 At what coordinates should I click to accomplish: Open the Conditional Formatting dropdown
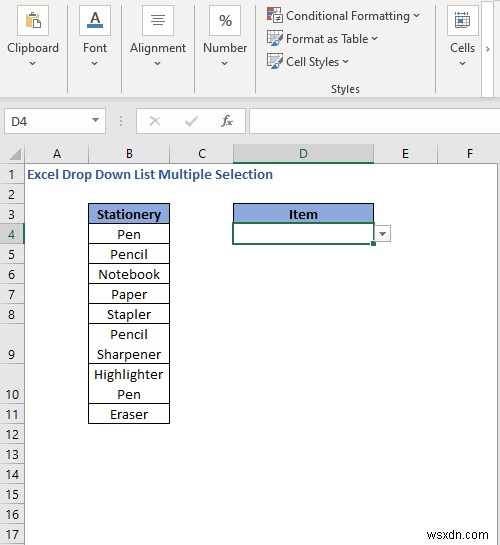pos(416,16)
